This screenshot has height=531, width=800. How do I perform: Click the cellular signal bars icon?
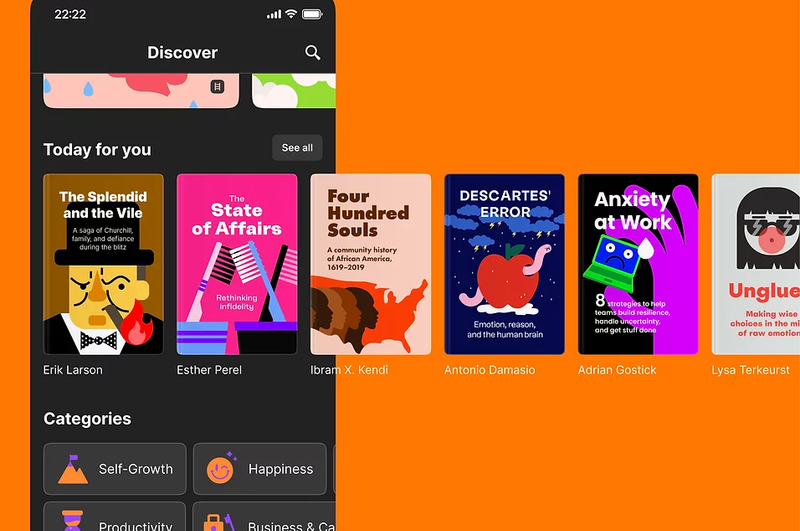pyautogui.click(x=274, y=14)
